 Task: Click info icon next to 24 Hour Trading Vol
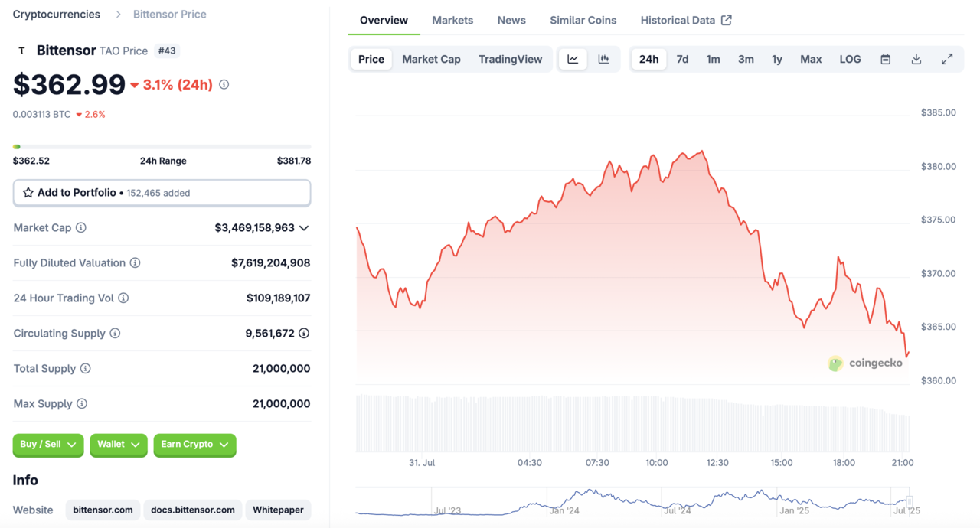click(x=123, y=298)
